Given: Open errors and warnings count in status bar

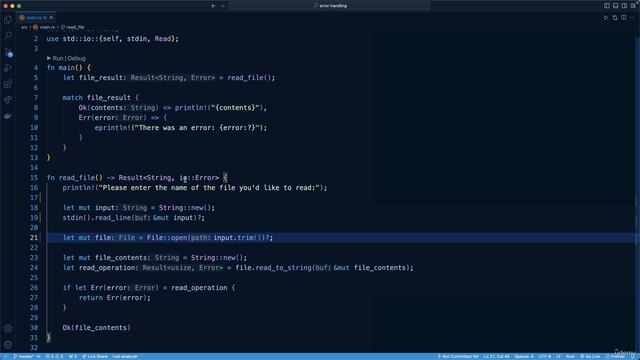Looking at the screenshot, I should click(x=54, y=356).
